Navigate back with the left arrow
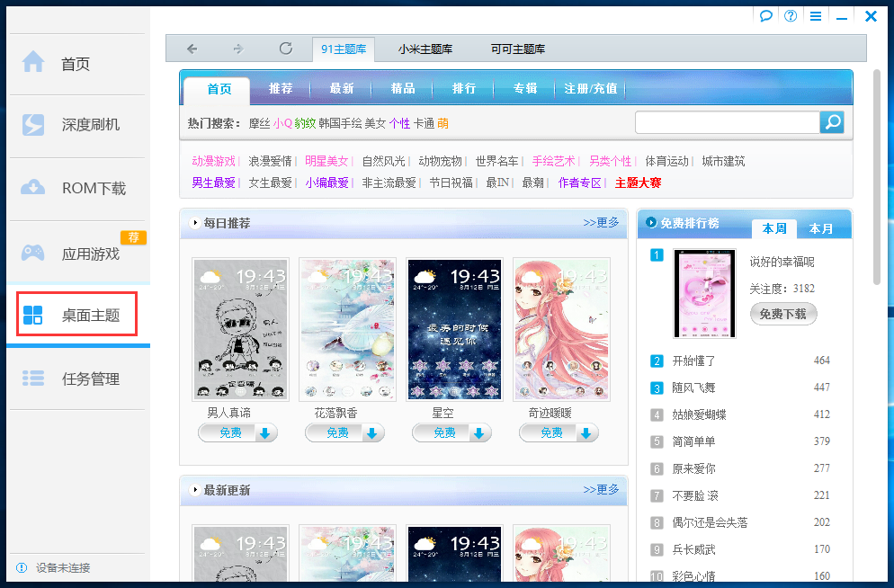 [x=192, y=49]
